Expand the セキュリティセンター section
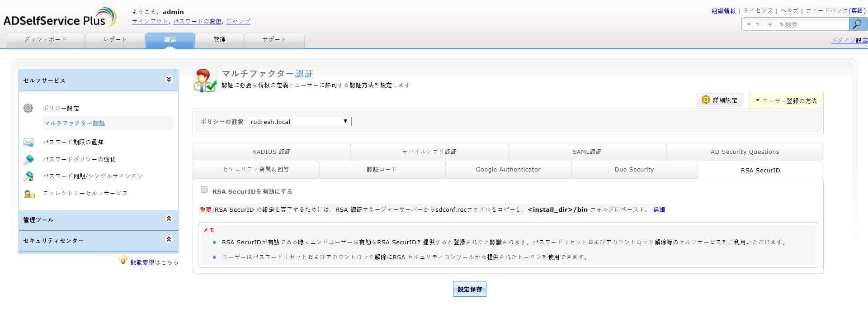This screenshot has height=309, width=868. click(x=169, y=239)
